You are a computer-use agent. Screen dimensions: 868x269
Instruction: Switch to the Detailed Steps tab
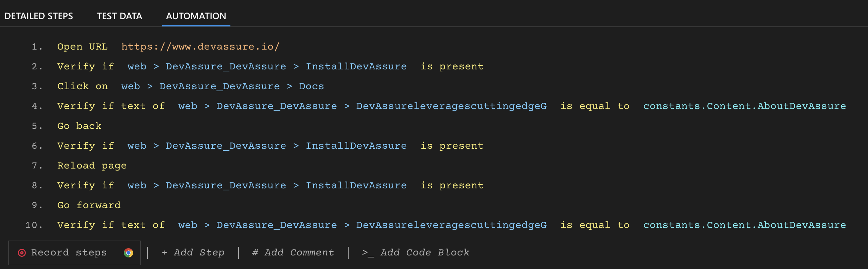coord(38,16)
